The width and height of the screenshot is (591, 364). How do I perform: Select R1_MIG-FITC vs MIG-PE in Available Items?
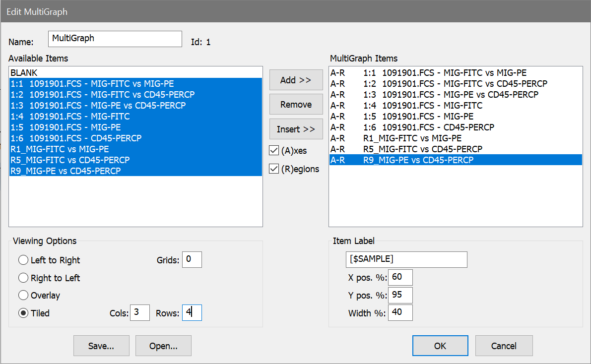(x=135, y=149)
